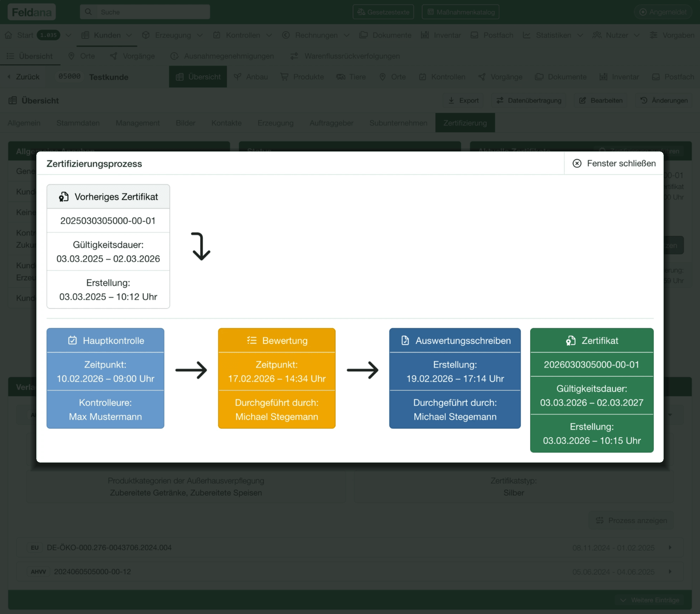Click the Export button

click(463, 100)
